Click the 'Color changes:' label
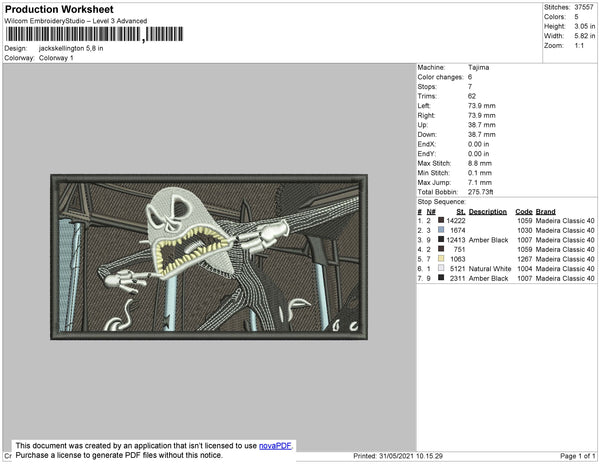 [440, 77]
